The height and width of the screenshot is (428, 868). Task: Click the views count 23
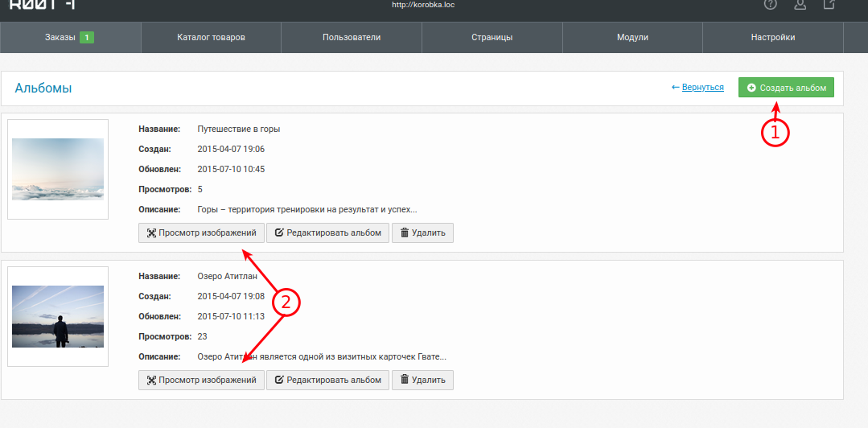point(202,336)
